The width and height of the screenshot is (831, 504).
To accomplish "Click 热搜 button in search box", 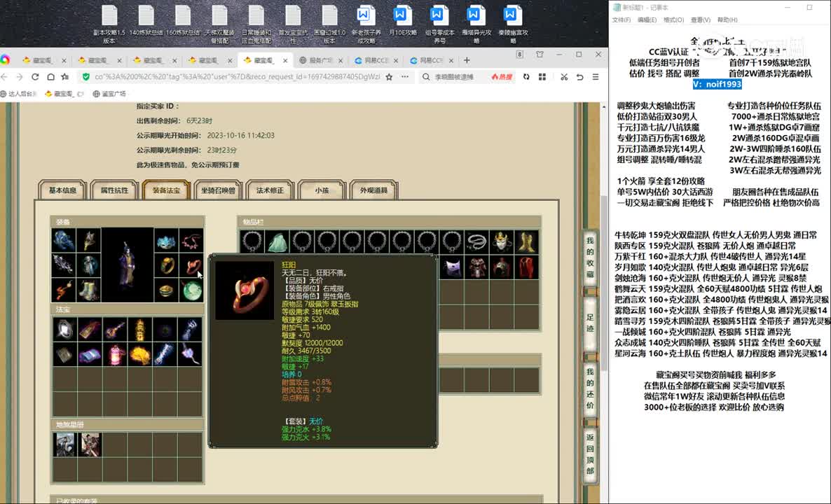I will point(502,77).
